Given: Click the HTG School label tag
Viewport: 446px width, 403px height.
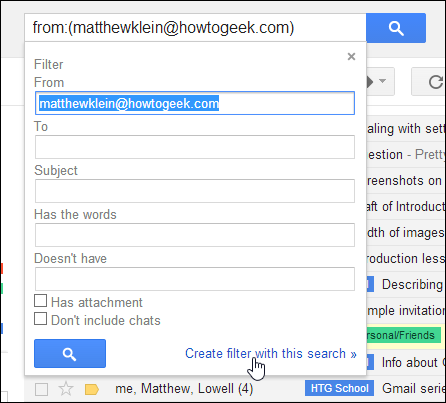Looking at the screenshot, I should (x=339, y=388).
